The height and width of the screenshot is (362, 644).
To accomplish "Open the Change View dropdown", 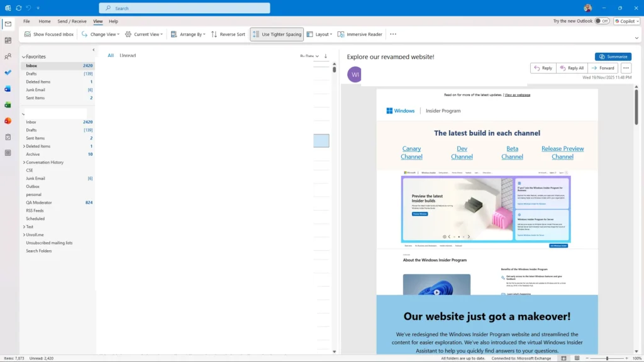I will click(x=101, y=34).
